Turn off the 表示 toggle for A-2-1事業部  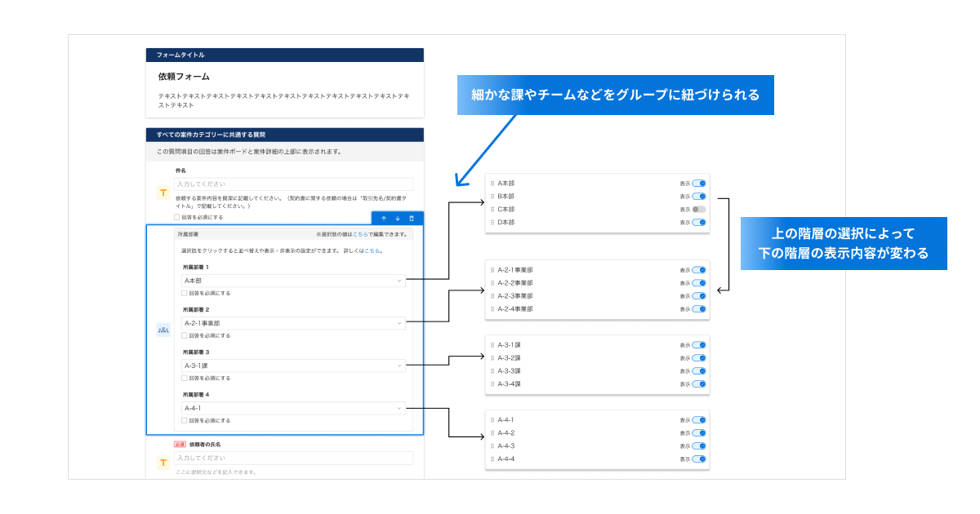(699, 271)
